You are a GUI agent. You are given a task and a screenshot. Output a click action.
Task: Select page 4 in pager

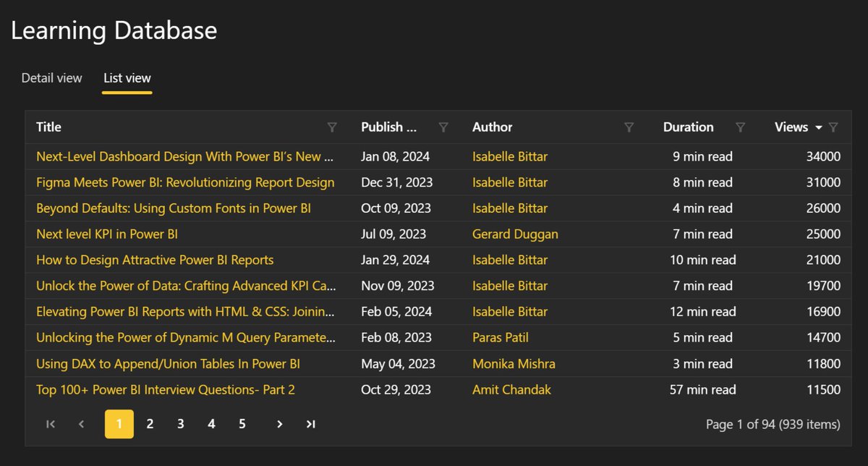[x=211, y=424]
